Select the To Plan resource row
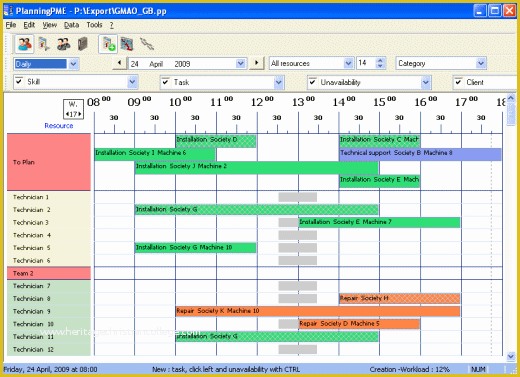 pyautogui.click(x=49, y=162)
